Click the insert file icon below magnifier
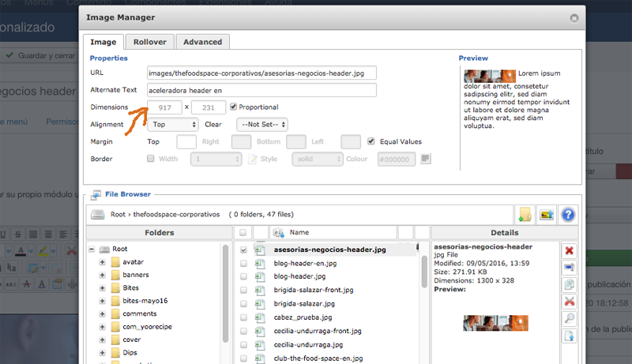The image size is (632, 364). tap(569, 336)
